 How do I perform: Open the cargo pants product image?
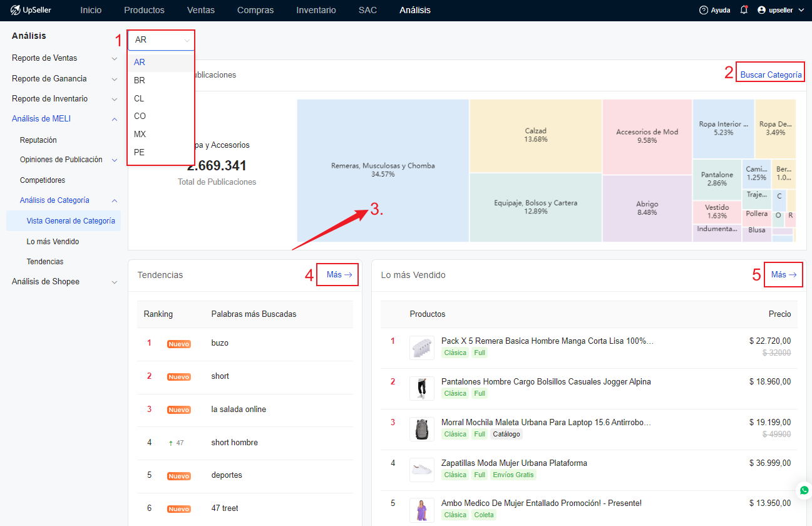(421, 388)
